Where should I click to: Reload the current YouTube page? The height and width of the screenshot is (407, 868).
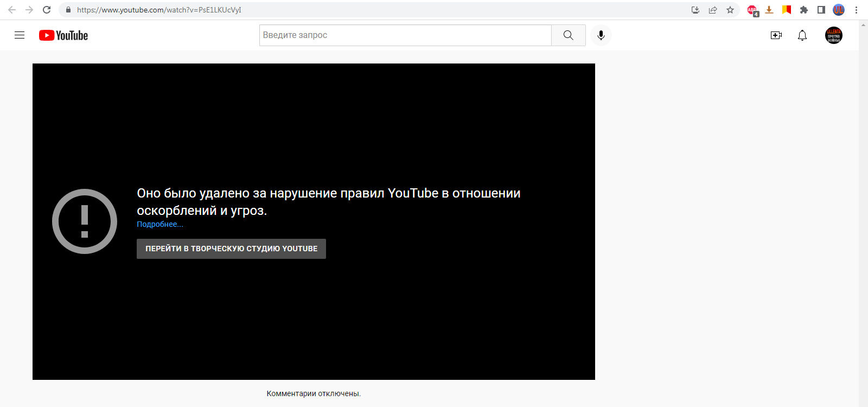click(x=47, y=10)
